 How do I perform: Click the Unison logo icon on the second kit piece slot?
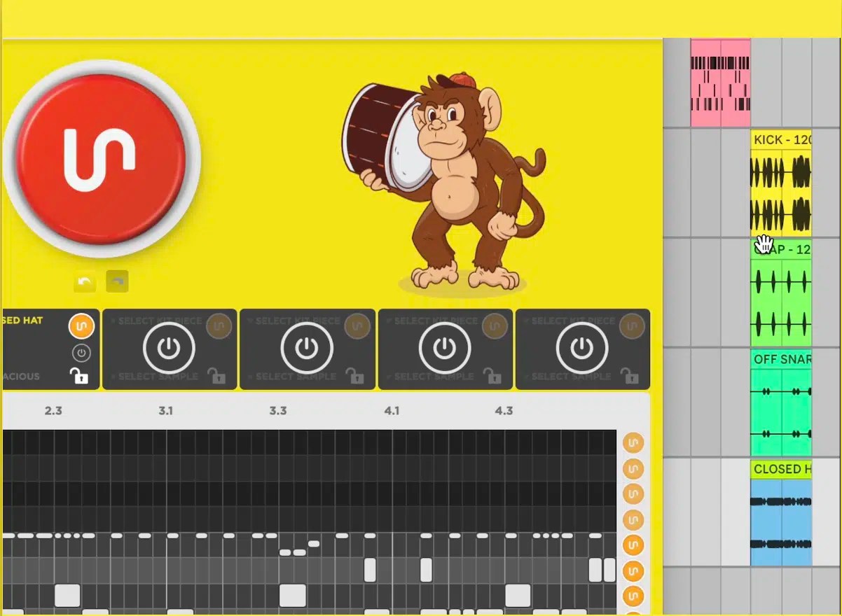218,325
